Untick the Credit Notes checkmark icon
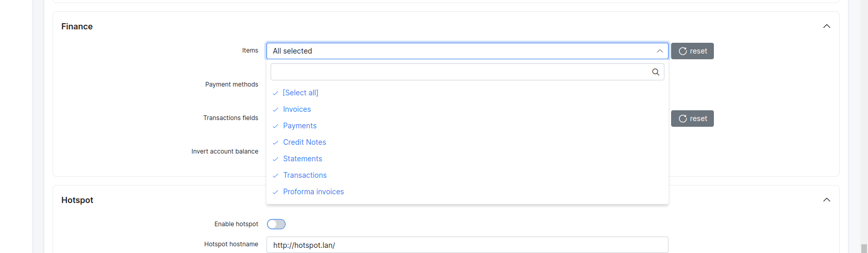This screenshot has height=253, width=868. (276, 143)
